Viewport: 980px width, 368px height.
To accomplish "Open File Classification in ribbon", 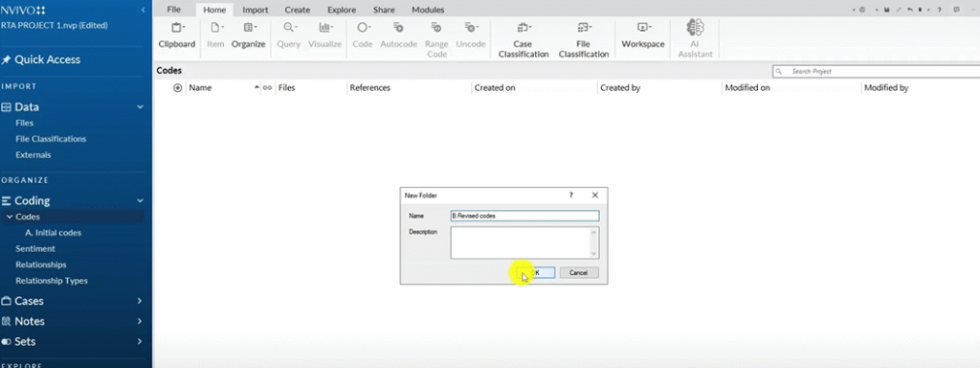I will pos(584,40).
